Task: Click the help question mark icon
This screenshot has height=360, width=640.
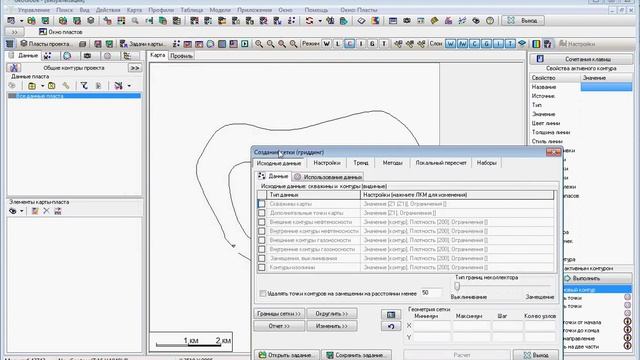Action: coord(490,20)
